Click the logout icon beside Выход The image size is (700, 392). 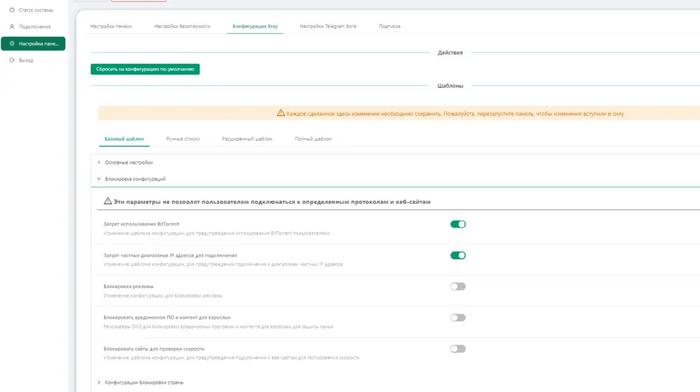[x=12, y=60]
